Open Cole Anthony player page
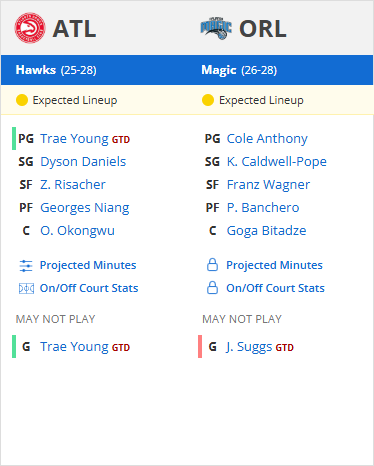 coord(267,138)
